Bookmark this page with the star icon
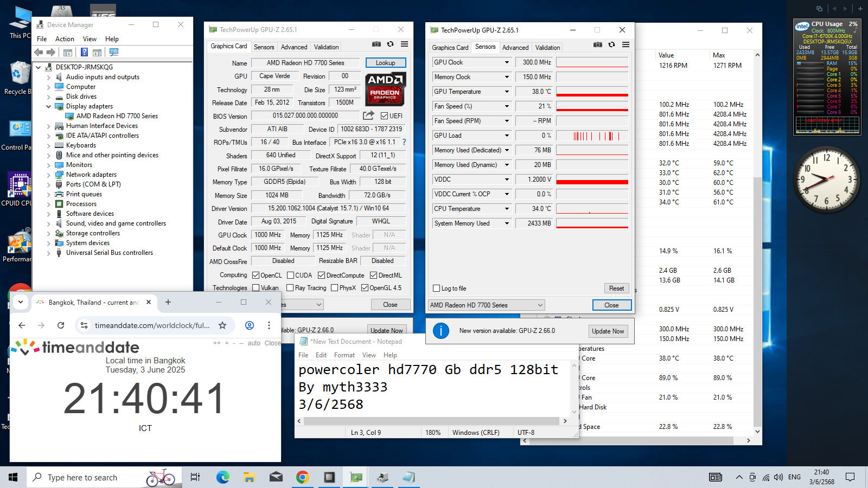 click(222, 325)
